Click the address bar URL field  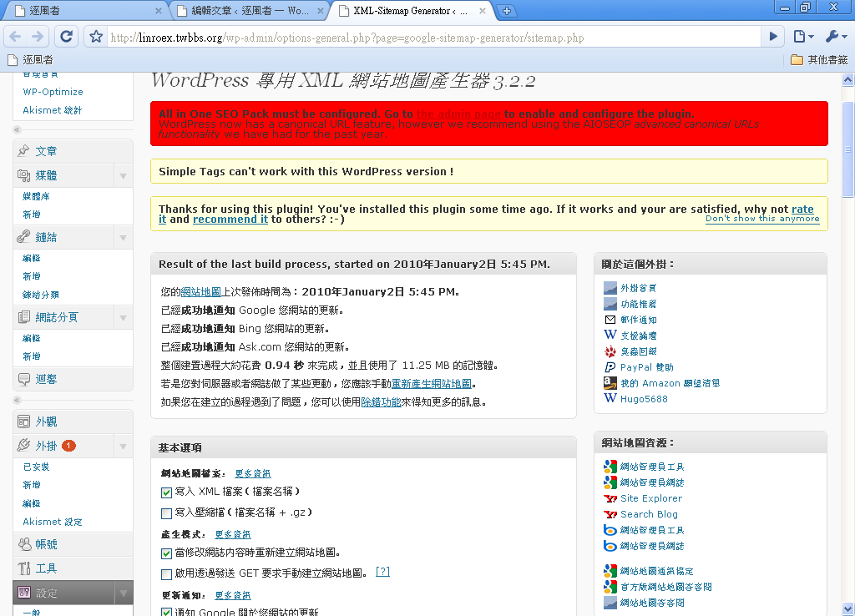point(433,37)
